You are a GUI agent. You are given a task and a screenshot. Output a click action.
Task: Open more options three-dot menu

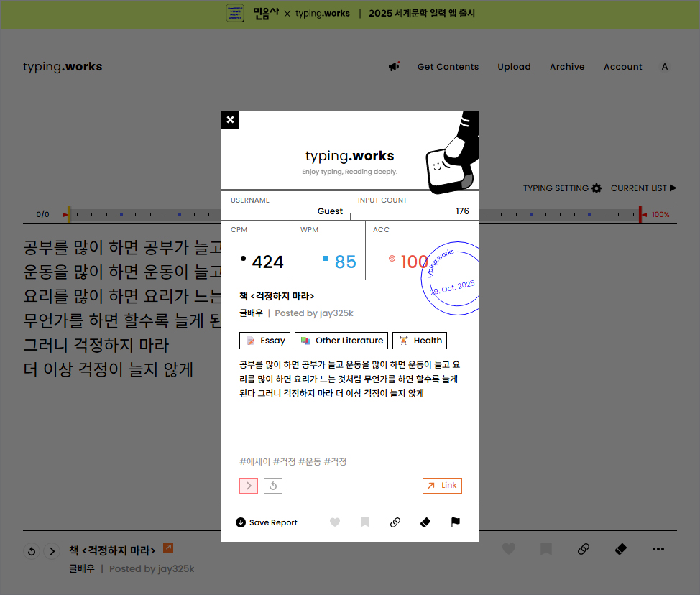(658, 549)
